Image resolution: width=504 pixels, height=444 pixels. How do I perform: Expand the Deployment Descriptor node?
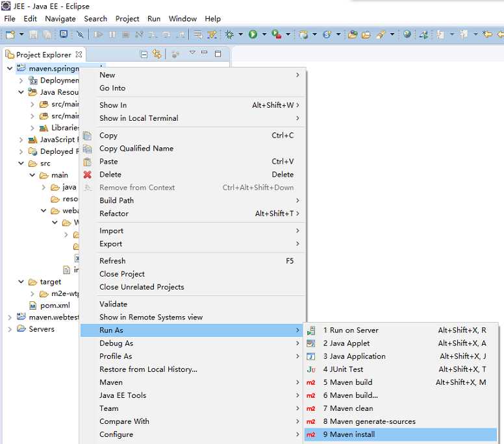21,80
